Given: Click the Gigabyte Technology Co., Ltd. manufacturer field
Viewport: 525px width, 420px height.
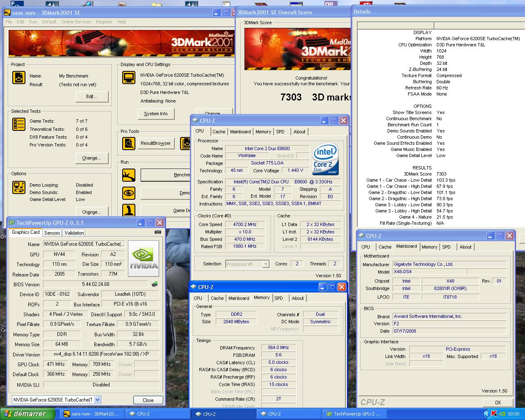Looking at the screenshot, I should [449, 264].
